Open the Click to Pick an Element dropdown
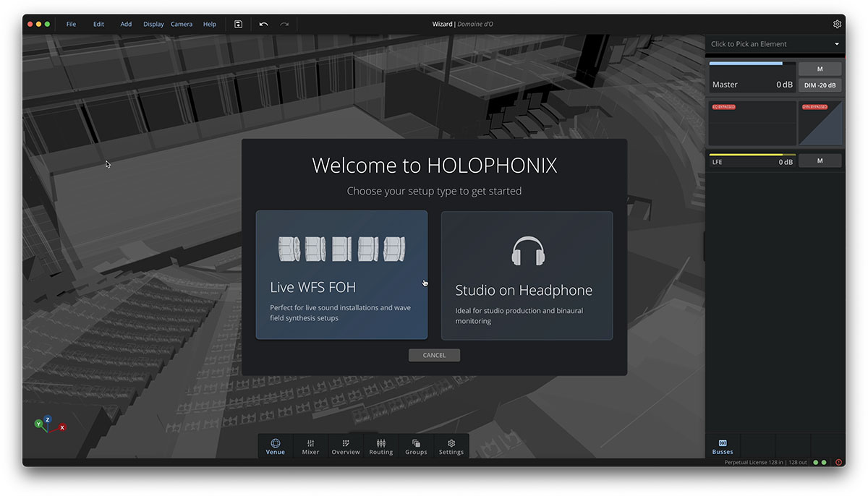Viewport: 868px width, 496px height. pos(774,43)
